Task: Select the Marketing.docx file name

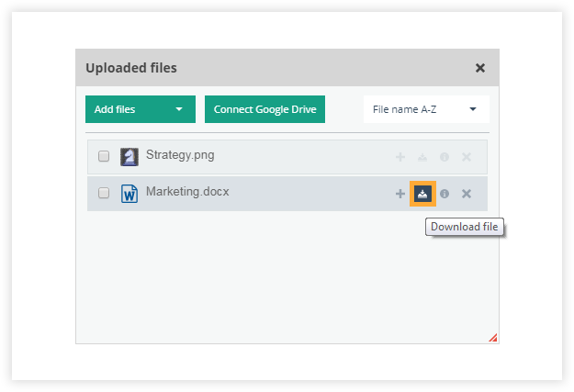Action: pyautogui.click(x=187, y=192)
